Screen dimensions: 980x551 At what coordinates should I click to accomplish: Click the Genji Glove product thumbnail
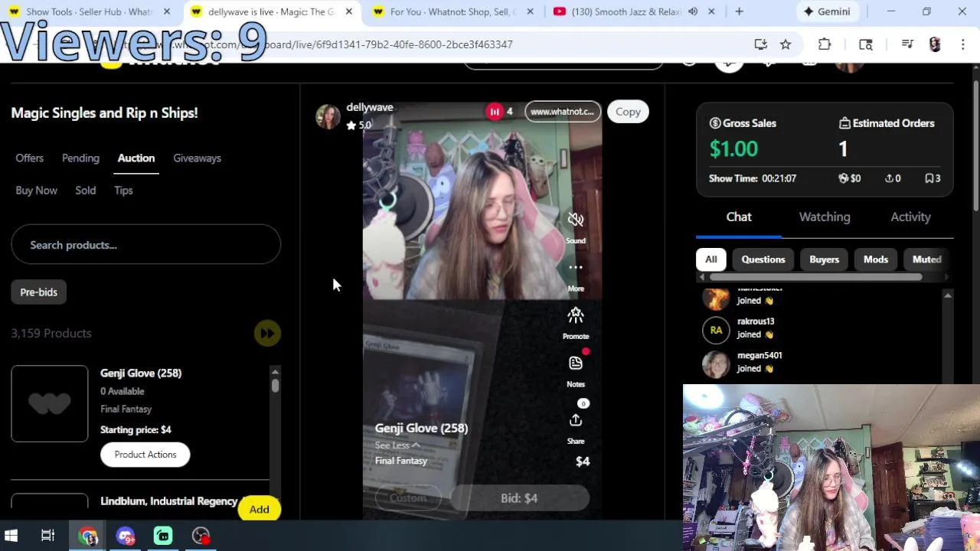click(x=50, y=403)
